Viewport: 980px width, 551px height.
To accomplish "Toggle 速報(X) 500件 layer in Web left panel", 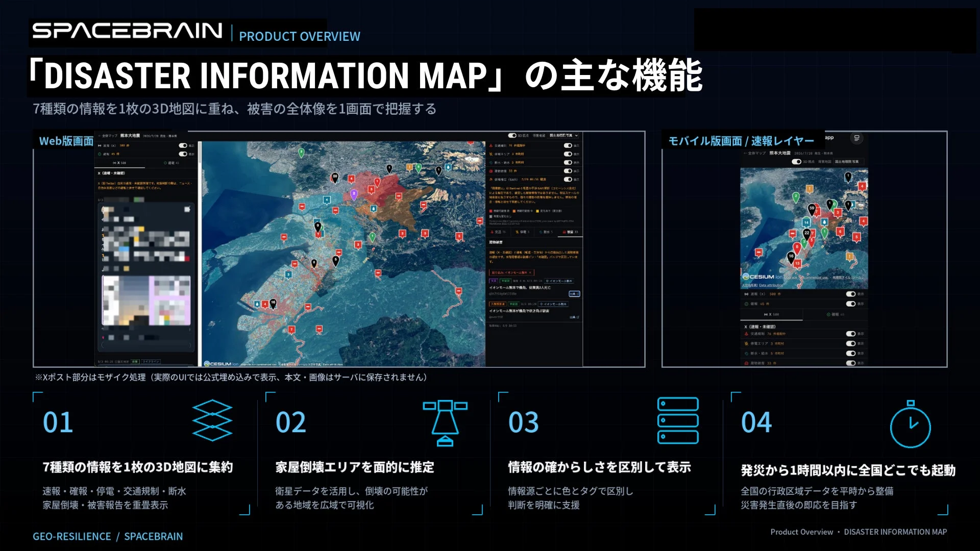I will 183,145.
